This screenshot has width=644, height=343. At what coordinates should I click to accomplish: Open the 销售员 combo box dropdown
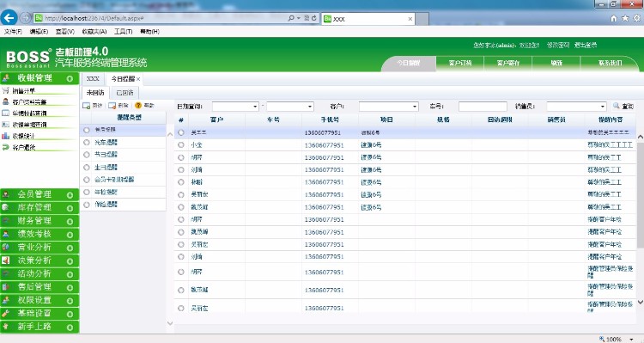tap(603, 107)
